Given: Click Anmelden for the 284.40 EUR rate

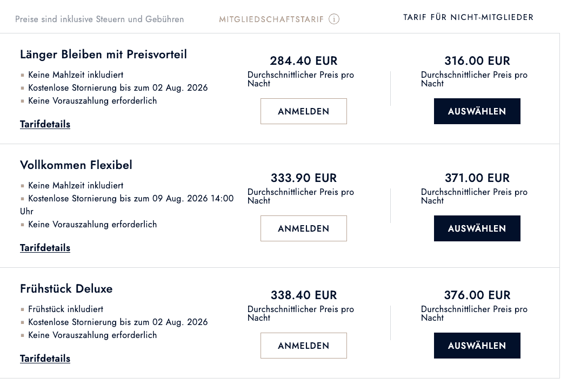Looking at the screenshot, I should (303, 111).
